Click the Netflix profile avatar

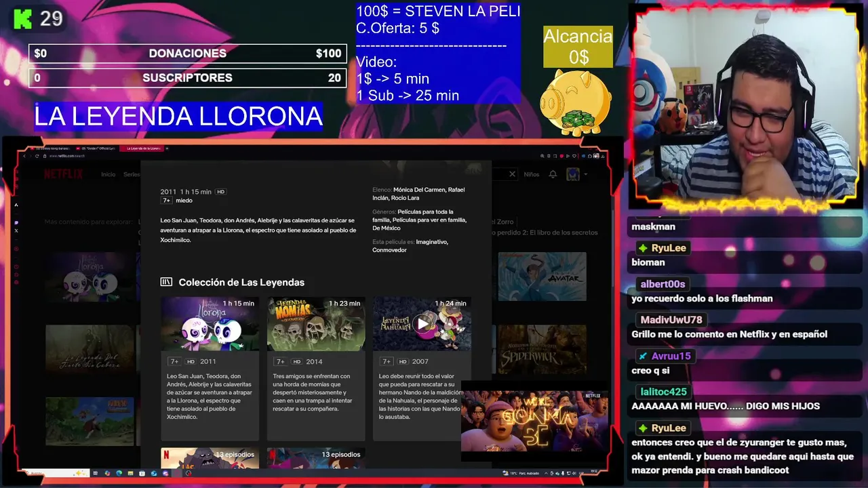point(573,174)
